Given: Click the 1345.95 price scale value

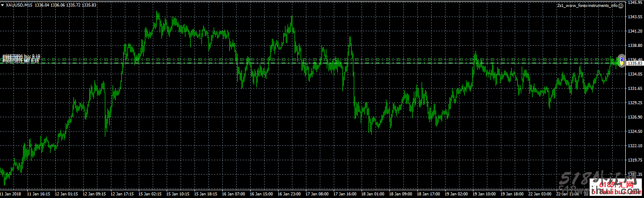Looking at the screenshot, I should pyautogui.click(x=635, y=3).
